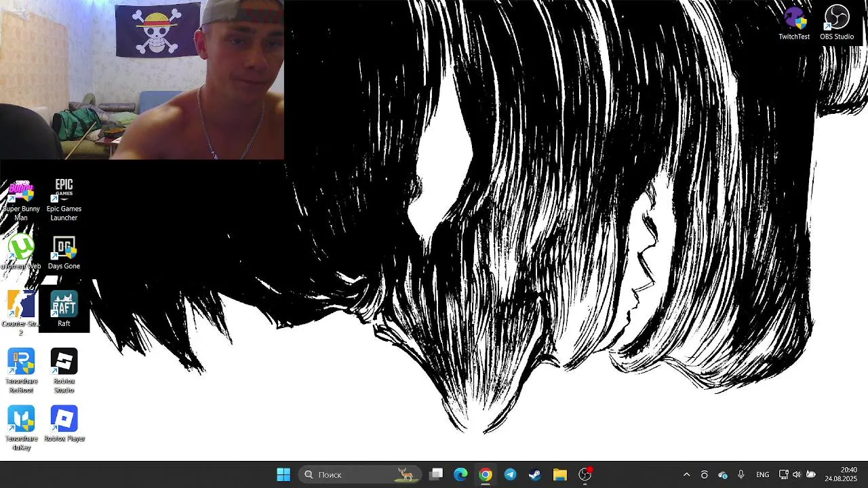
Task: Open File Explorer from the taskbar
Action: pyautogui.click(x=559, y=474)
